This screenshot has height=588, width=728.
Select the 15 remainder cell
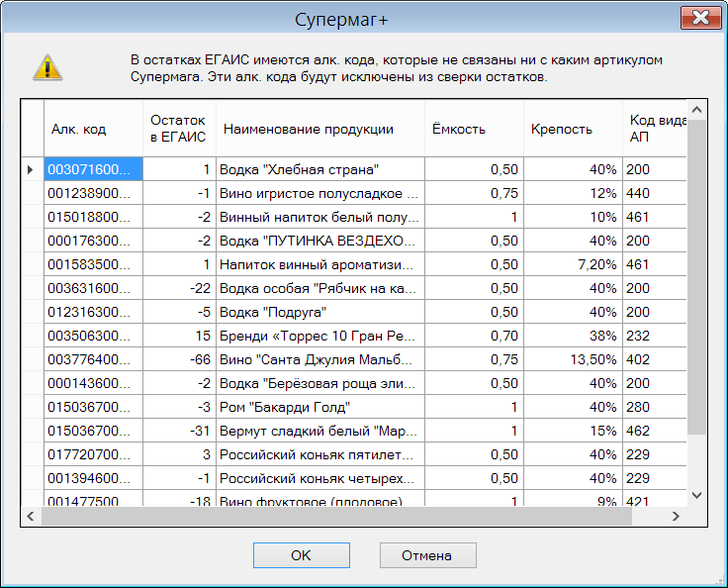(179, 336)
